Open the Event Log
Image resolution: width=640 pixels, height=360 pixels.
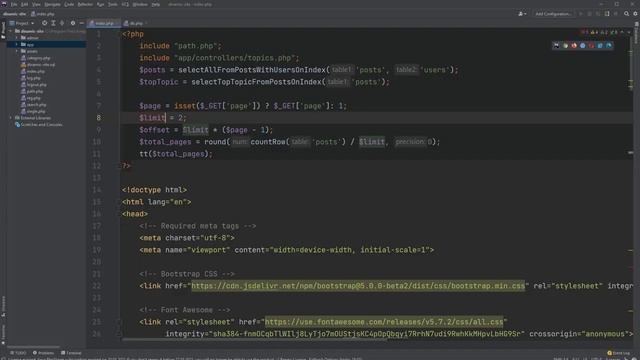coord(619,353)
